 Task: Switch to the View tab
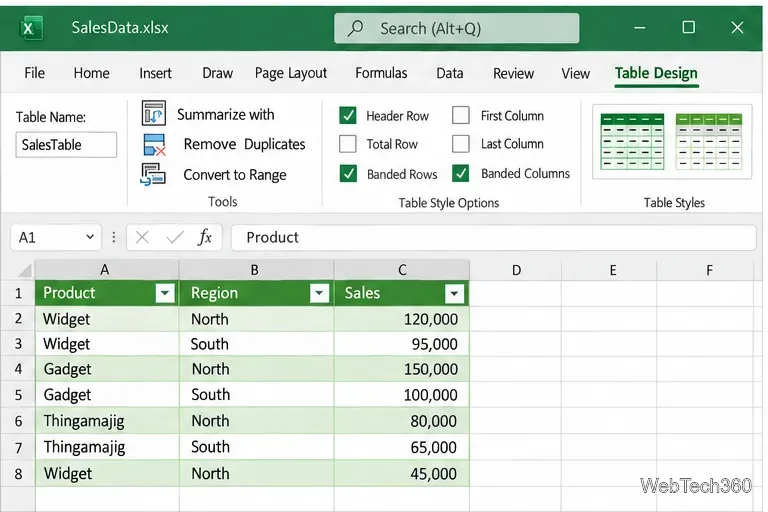[x=576, y=73]
